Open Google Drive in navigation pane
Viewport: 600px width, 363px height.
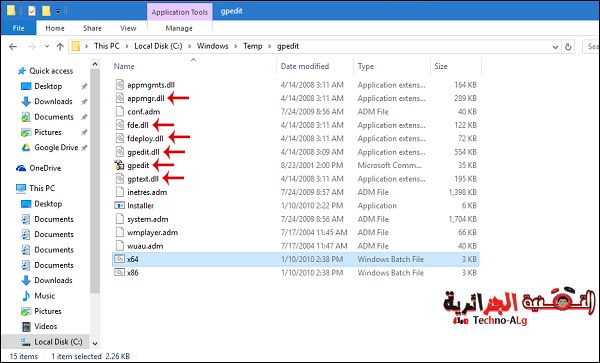[56, 147]
